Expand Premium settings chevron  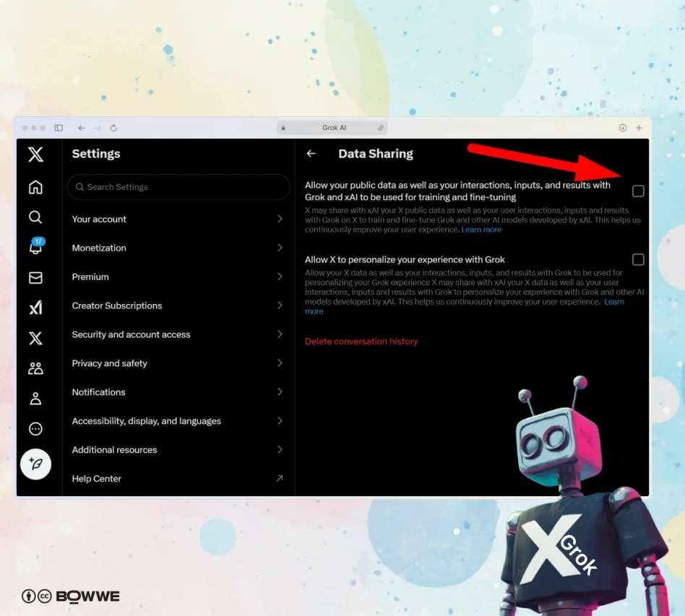point(280,277)
